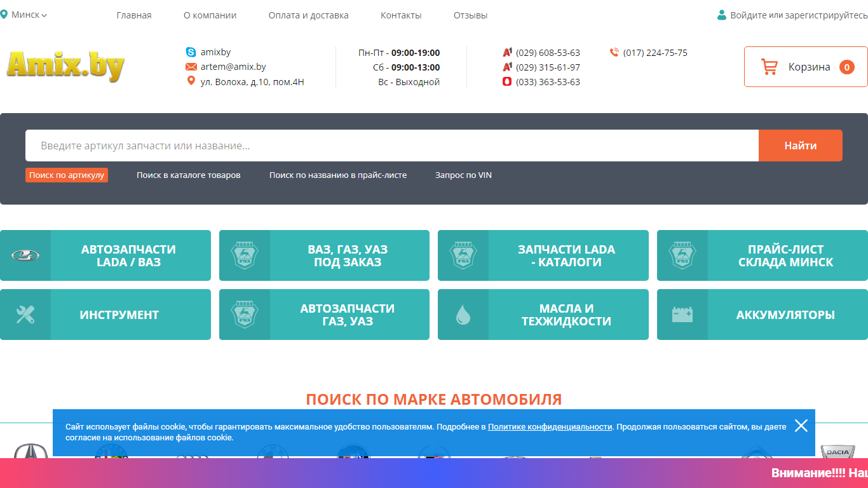Click the oil drop icon
This screenshot has width=868, height=488.
click(463, 315)
